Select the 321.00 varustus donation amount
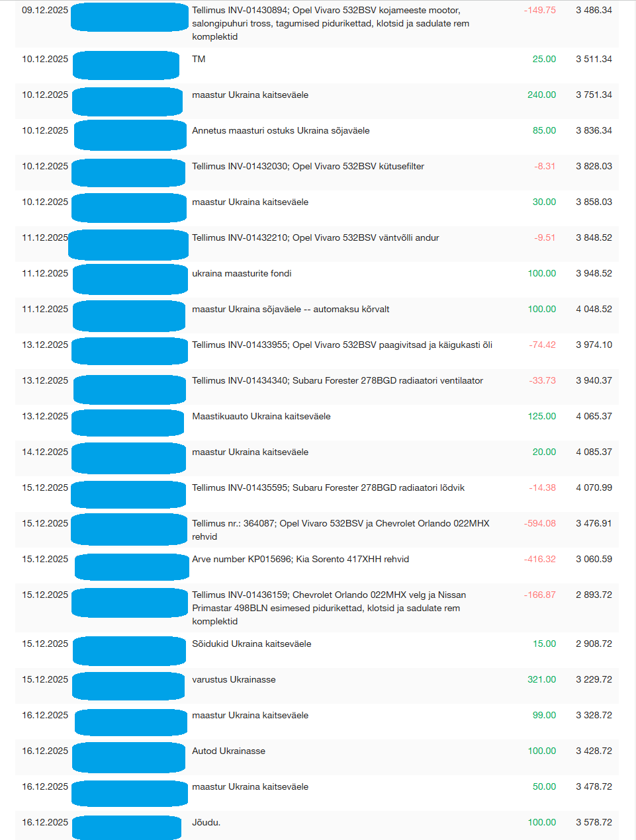 pos(541,680)
